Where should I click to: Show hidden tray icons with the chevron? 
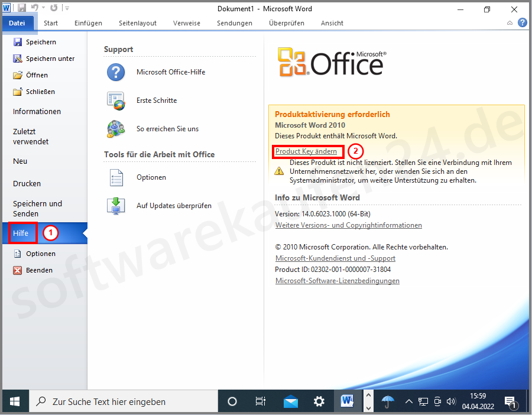click(x=409, y=402)
